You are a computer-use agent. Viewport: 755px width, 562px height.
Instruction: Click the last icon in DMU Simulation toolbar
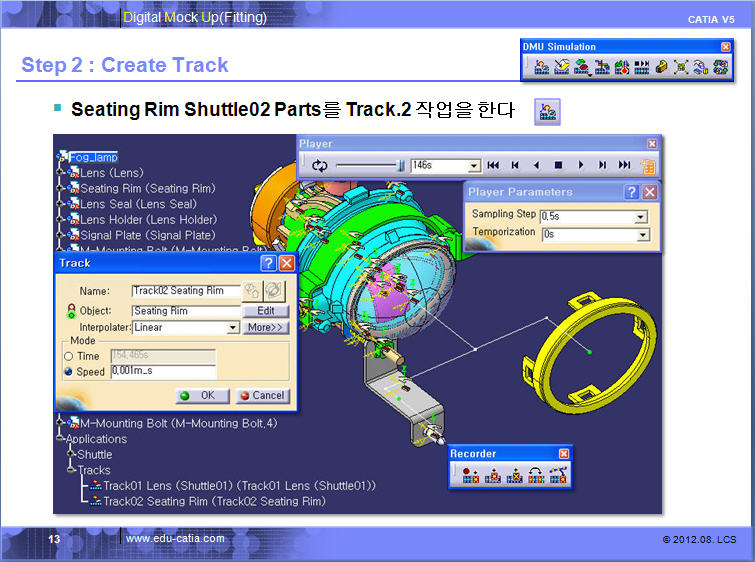tap(720, 67)
